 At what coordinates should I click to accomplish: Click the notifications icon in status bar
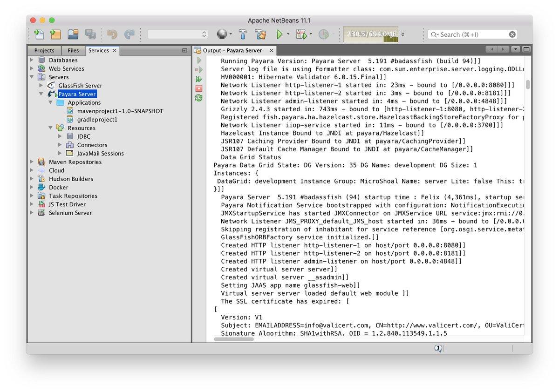tap(438, 348)
